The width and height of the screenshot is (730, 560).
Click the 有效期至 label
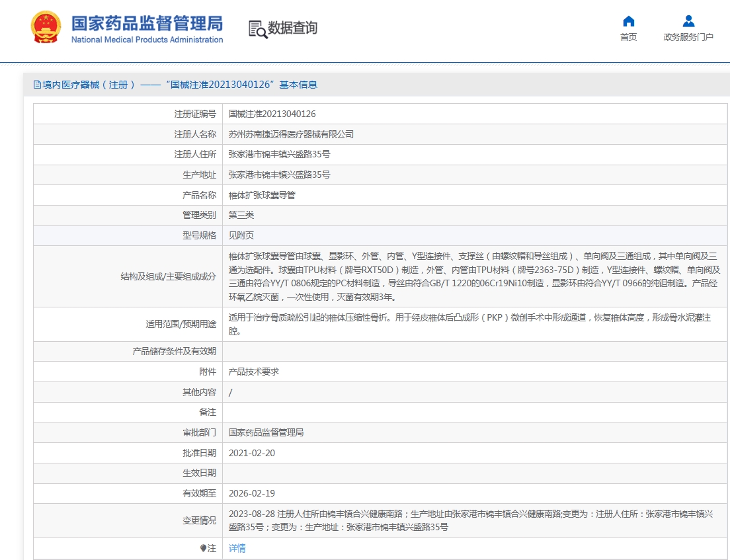(x=199, y=493)
